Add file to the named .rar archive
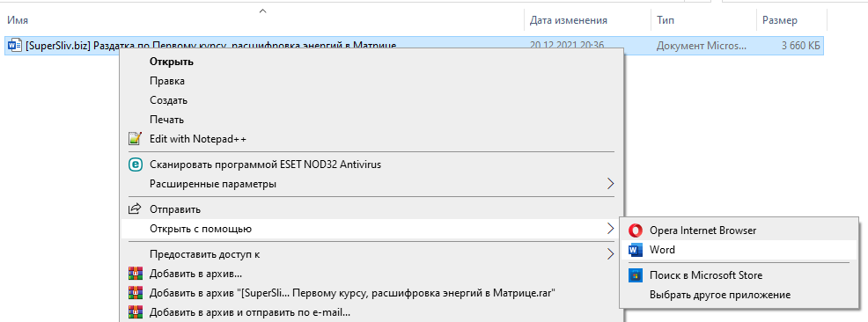868x322 pixels. [372, 292]
